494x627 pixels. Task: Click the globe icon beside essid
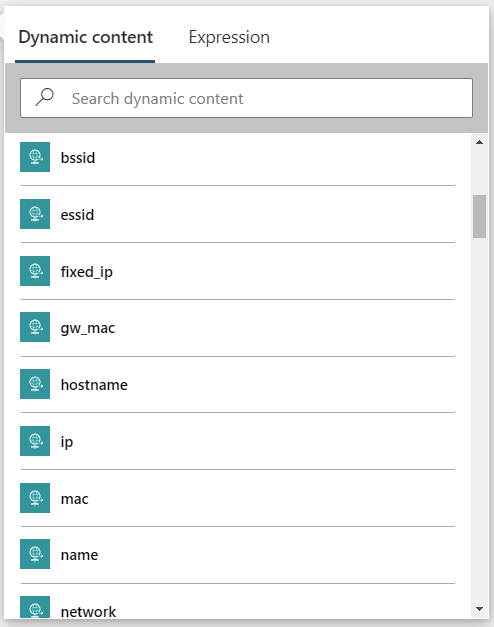[35, 214]
